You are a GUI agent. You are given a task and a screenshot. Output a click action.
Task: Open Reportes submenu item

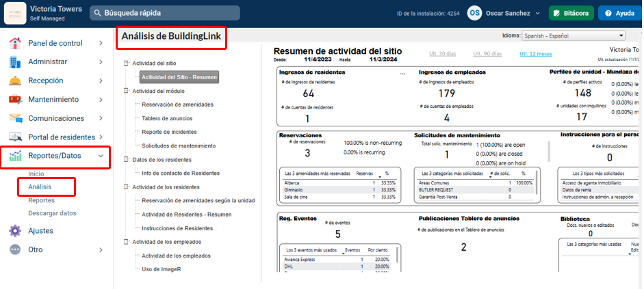pos(42,200)
